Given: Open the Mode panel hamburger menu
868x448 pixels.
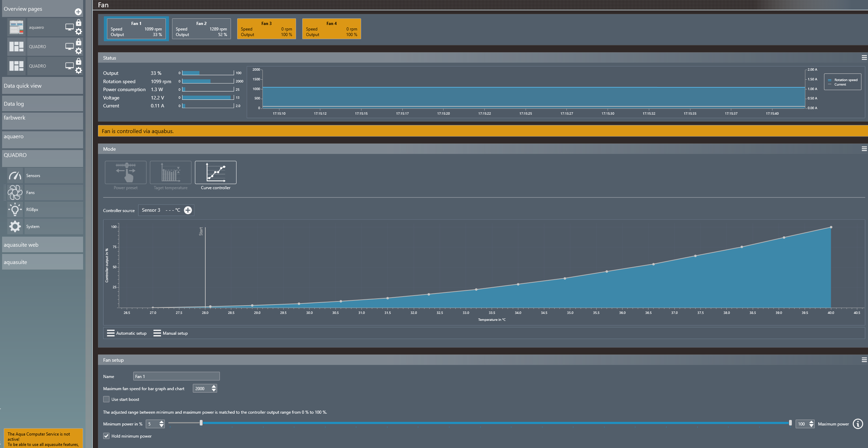Looking at the screenshot, I should click(864, 149).
